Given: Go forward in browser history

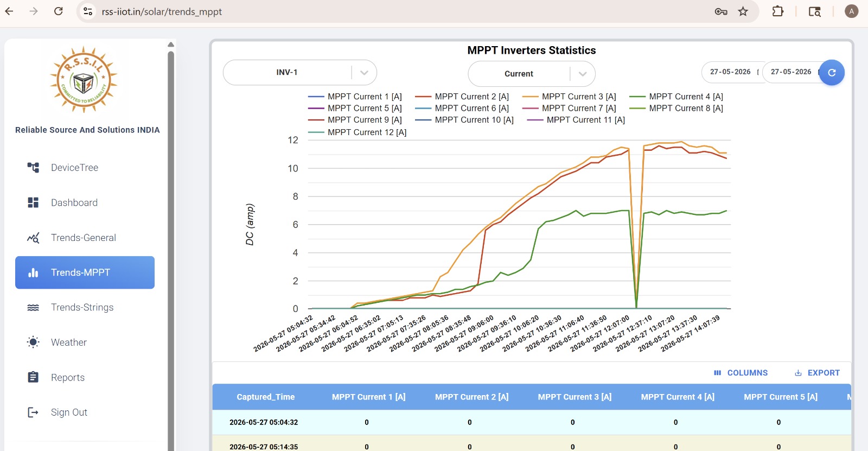Looking at the screenshot, I should pos(34,11).
